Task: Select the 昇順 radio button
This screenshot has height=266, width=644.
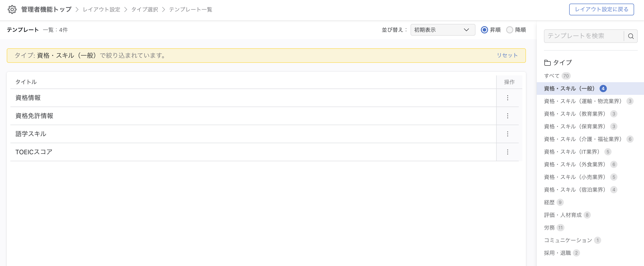Action: click(x=484, y=30)
